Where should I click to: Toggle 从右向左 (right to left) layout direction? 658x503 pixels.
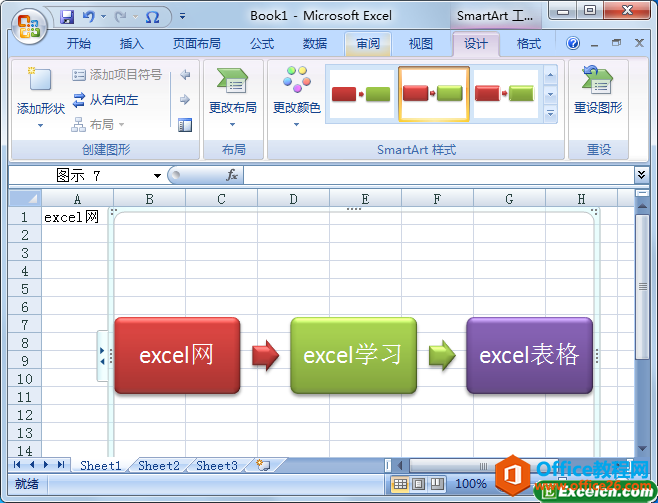[x=105, y=100]
